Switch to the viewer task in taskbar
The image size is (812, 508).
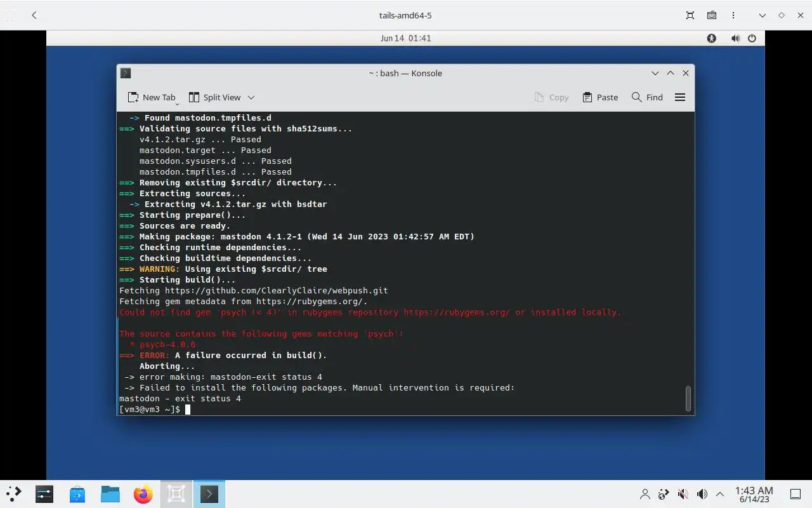click(176, 494)
